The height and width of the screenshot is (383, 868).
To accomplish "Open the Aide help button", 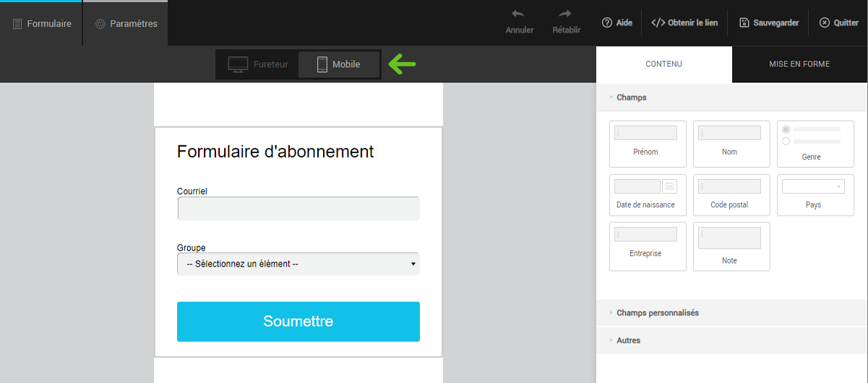I will pyautogui.click(x=616, y=23).
